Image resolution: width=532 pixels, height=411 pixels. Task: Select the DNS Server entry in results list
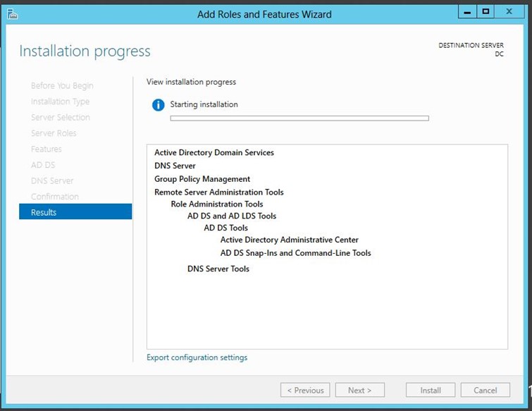[175, 166]
